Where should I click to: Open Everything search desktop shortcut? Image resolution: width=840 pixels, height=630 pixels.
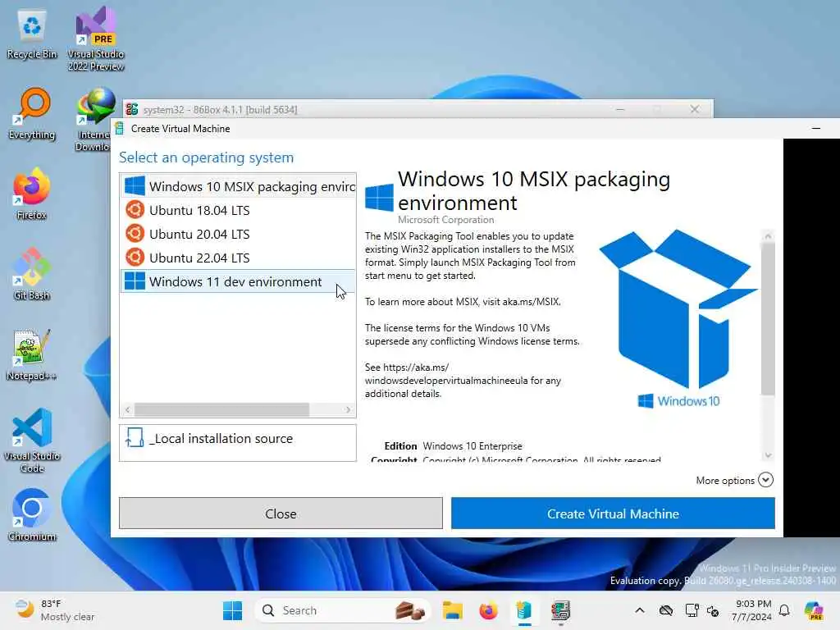(x=32, y=114)
